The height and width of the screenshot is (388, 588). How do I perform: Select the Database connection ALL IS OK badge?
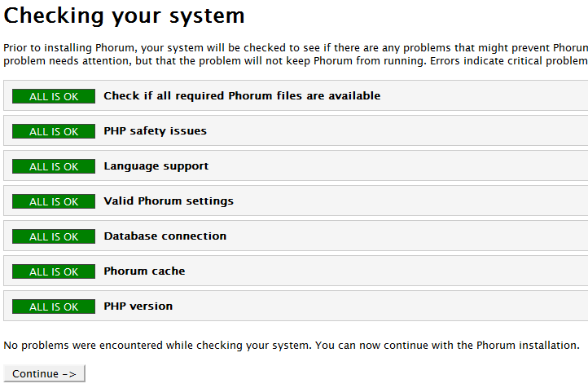pyautogui.click(x=54, y=236)
